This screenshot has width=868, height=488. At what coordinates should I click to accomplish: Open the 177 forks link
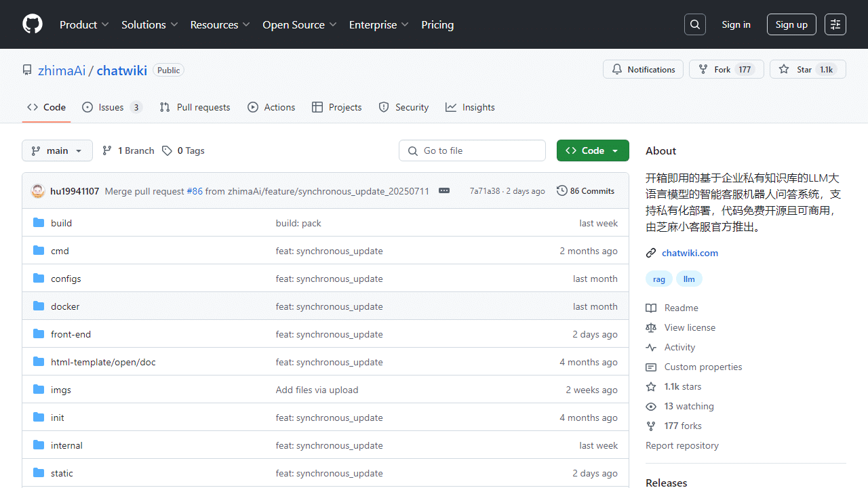point(683,426)
